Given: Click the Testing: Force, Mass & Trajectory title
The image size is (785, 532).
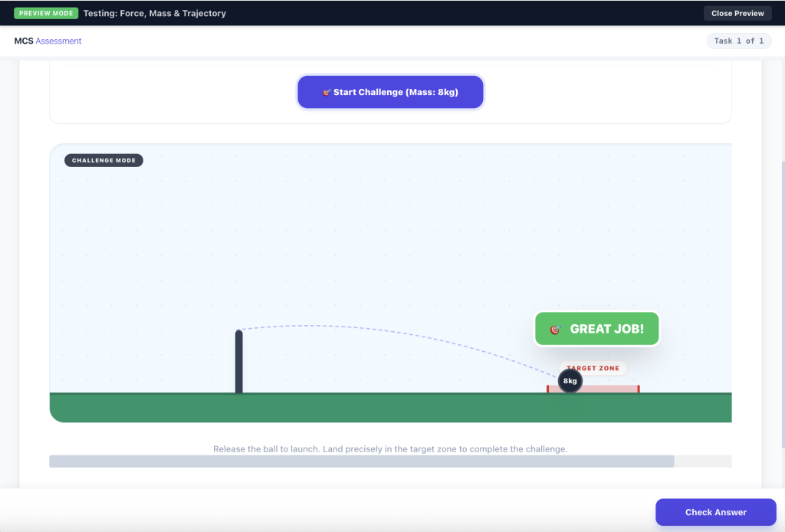Looking at the screenshot, I should pyautogui.click(x=155, y=13).
